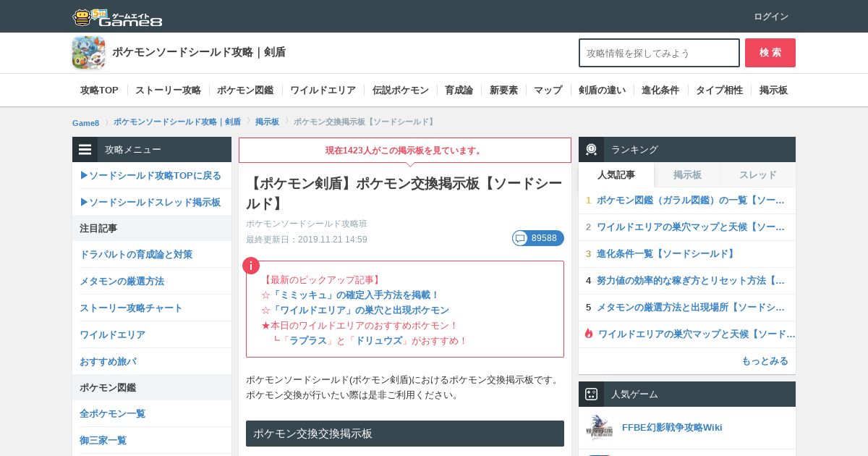
Task: Click ラプラス link in the pickup box
Action: click(x=308, y=340)
